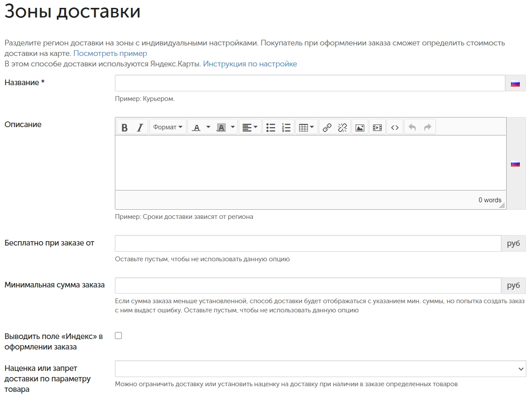Click hint text Пример: Курьером.

145,99
